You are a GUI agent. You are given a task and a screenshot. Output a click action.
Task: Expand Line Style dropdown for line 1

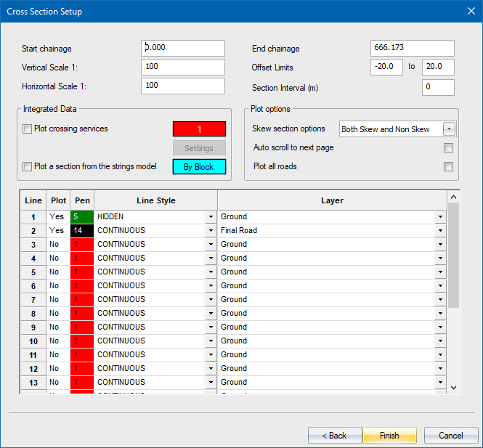click(211, 216)
